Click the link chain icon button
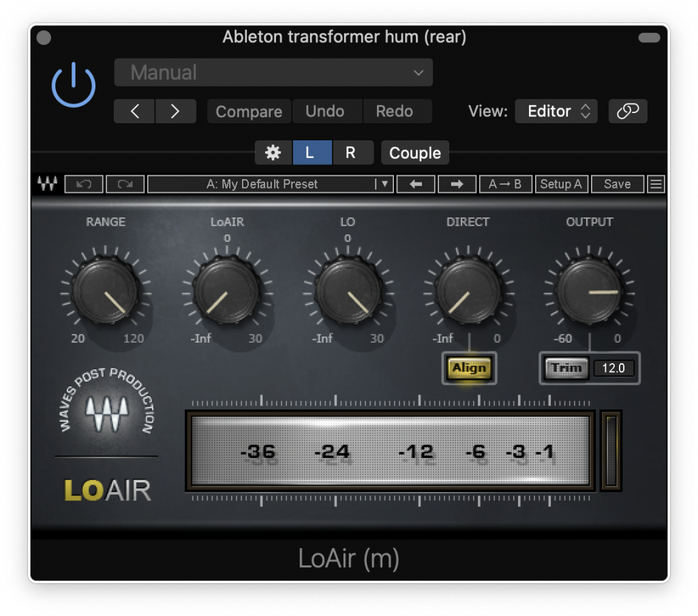Viewport: 698px width, 616px height. 628,111
